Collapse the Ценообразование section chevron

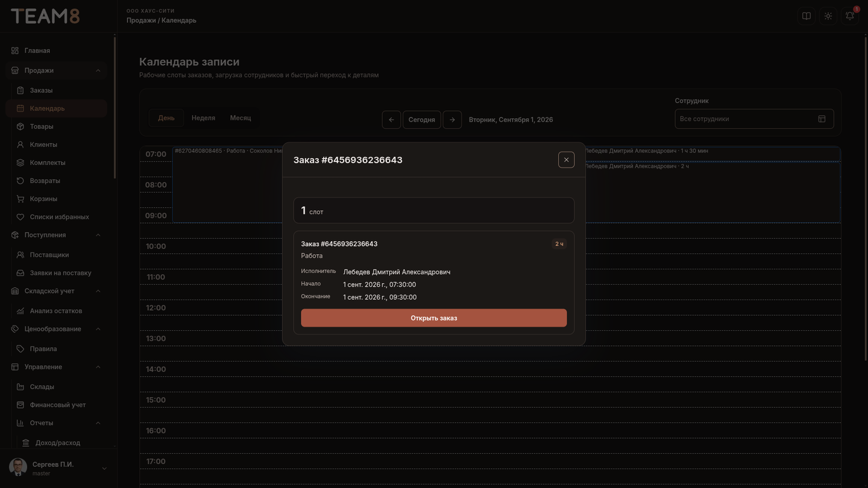point(98,329)
